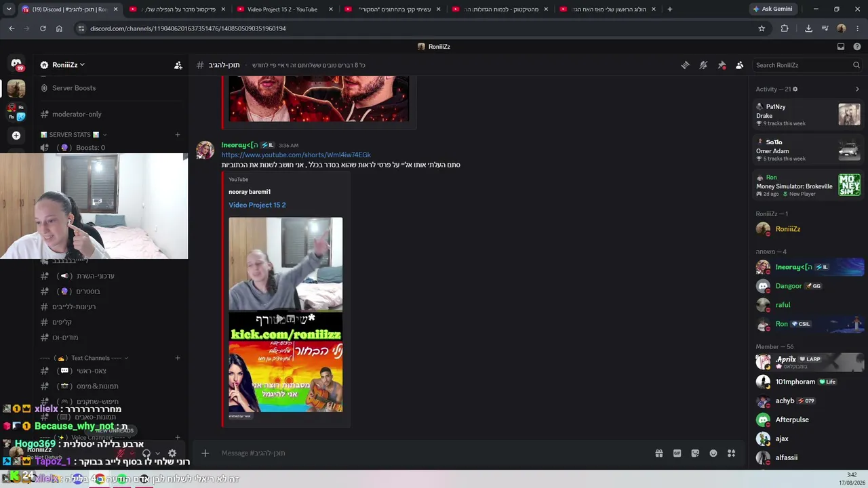
Task: Open the Threads icon in channel header
Action: (686, 65)
